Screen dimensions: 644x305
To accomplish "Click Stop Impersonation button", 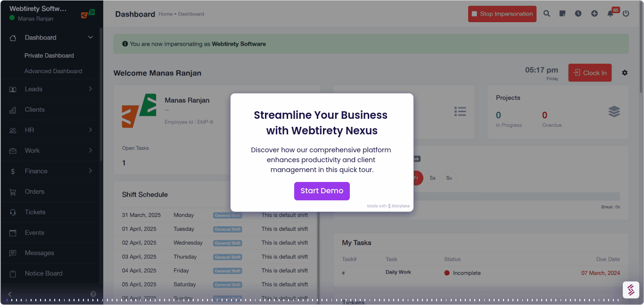I will 502,14.
